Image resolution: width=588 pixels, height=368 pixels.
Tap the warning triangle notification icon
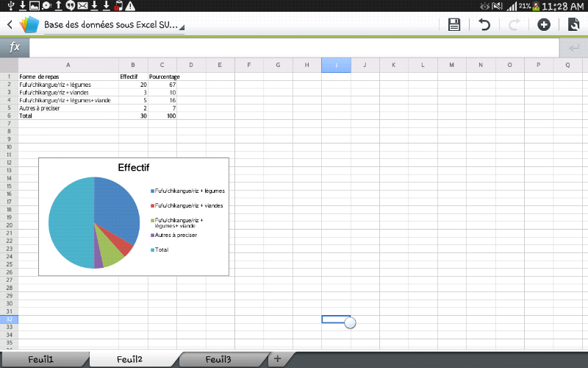pos(130,6)
